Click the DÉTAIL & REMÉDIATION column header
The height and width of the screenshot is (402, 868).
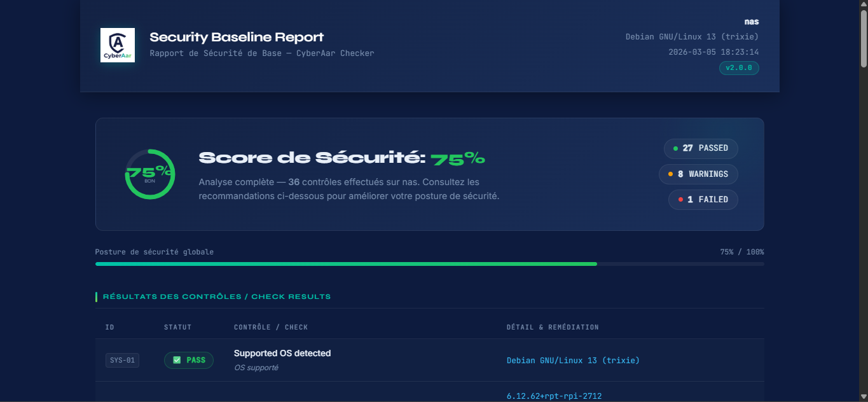552,327
